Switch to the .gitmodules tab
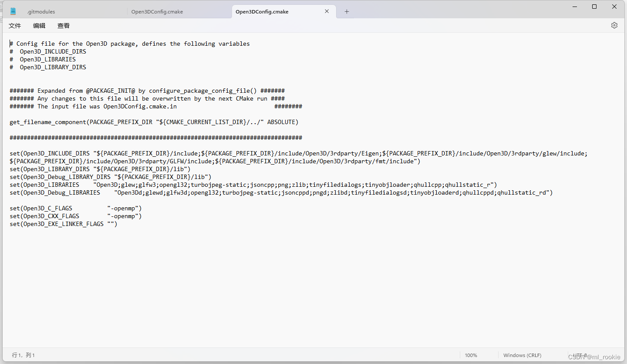The height and width of the screenshot is (364, 627). pyautogui.click(x=41, y=12)
